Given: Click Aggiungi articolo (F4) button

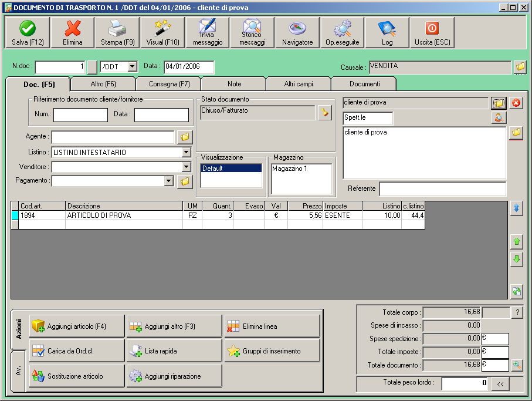Looking at the screenshot, I should (x=77, y=326).
